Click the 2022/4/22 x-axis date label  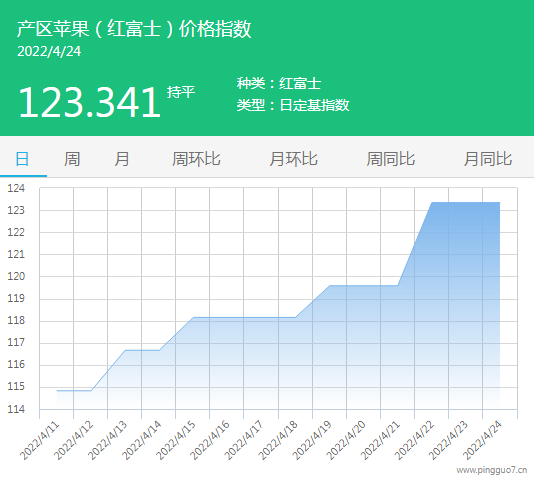pyautogui.click(x=414, y=440)
